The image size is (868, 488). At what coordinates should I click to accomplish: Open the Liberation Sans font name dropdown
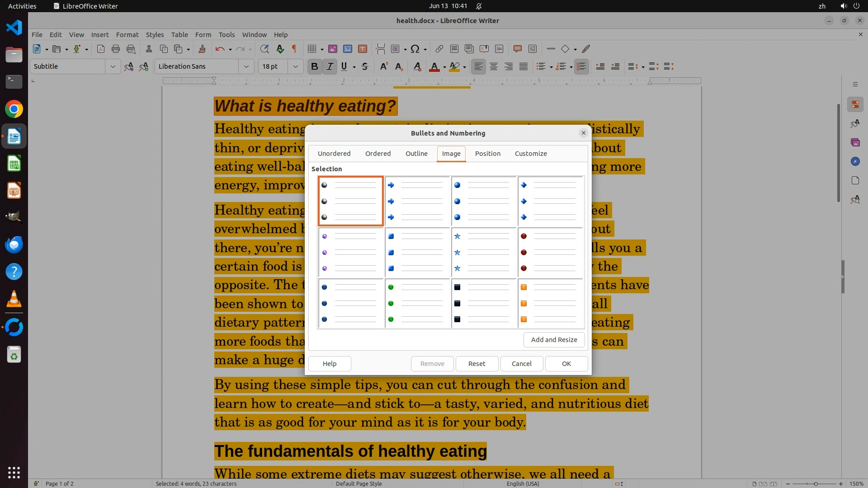246,66
